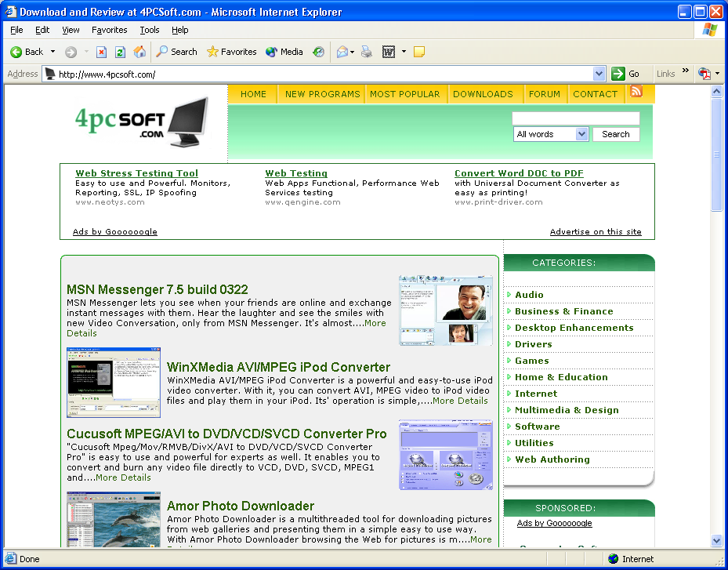728x570 pixels.
Task: Go to Home page via house icon
Action: [x=139, y=52]
